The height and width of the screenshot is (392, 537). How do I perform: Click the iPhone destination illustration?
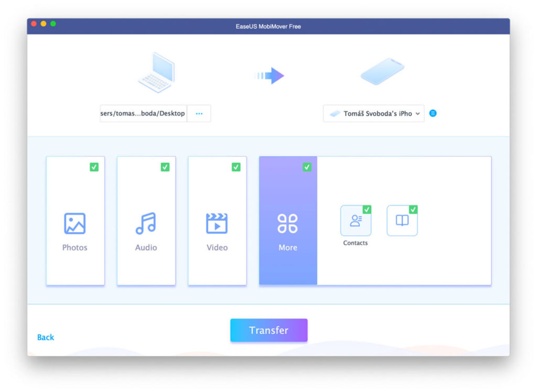pos(382,71)
